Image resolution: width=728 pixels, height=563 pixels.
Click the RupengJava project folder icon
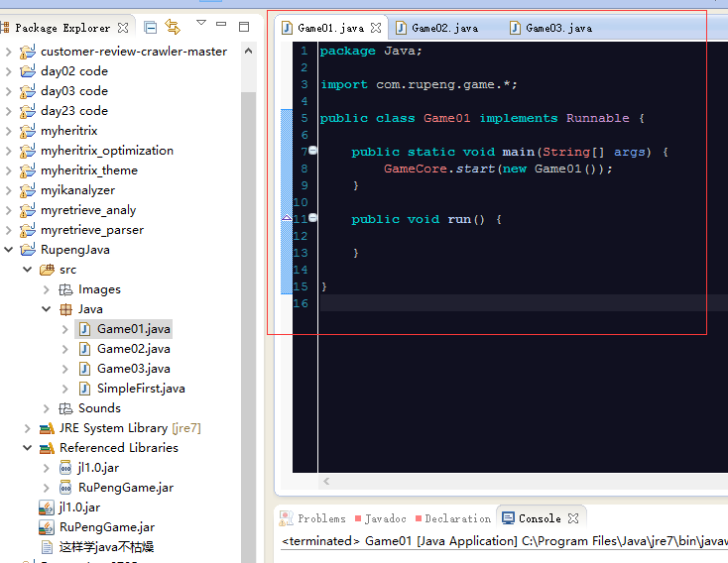[28, 250]
